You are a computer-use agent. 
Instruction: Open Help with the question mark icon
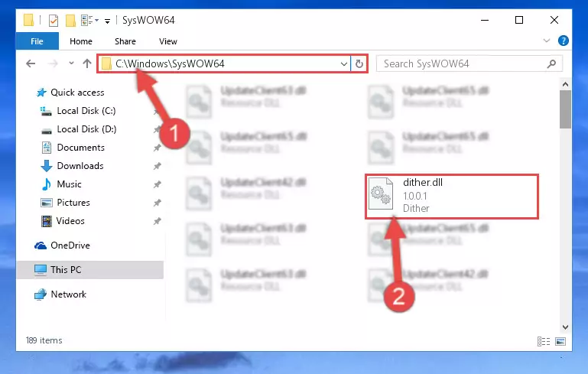click(x=564, y=41)
